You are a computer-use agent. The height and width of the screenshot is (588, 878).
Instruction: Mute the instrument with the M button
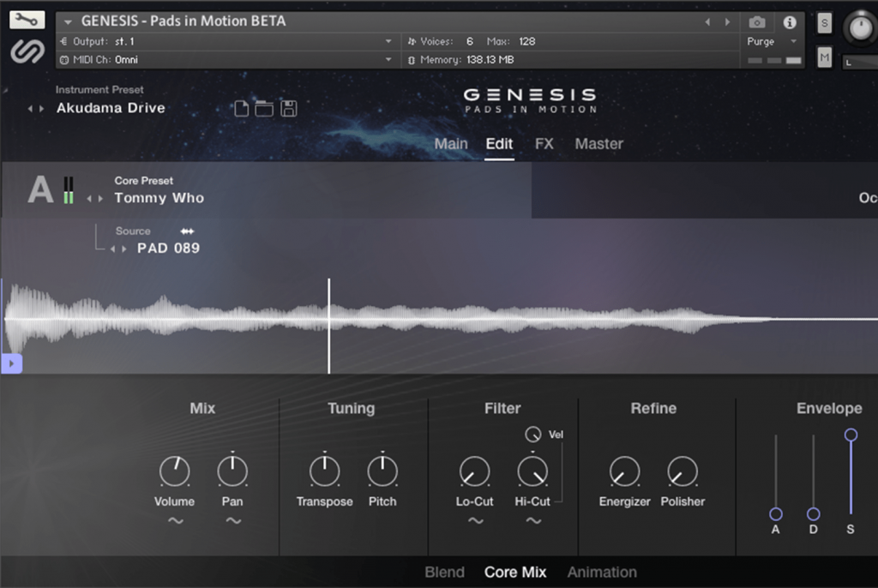[823, 57]
